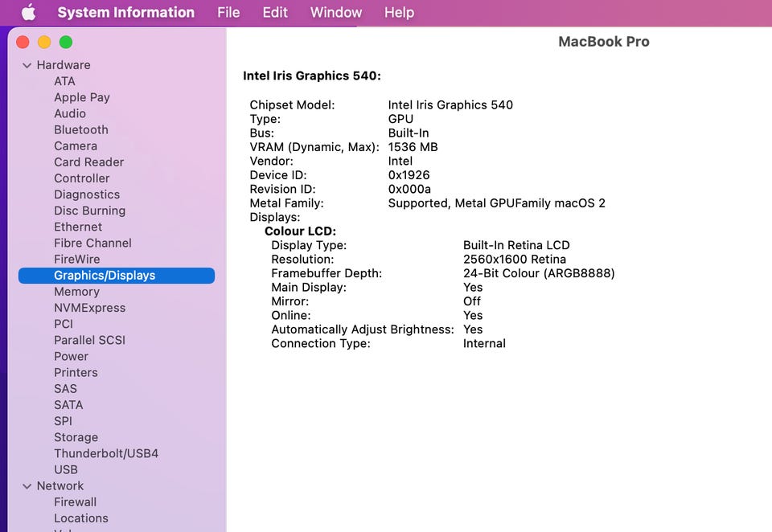This screenshot has height=532, width=772.
Task: Close the System Information window
Action: point(23,43)
